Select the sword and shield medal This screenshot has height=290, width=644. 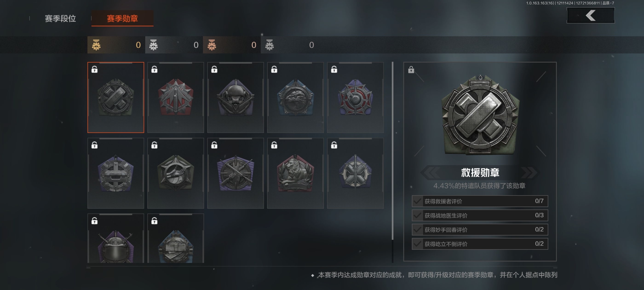355,173
